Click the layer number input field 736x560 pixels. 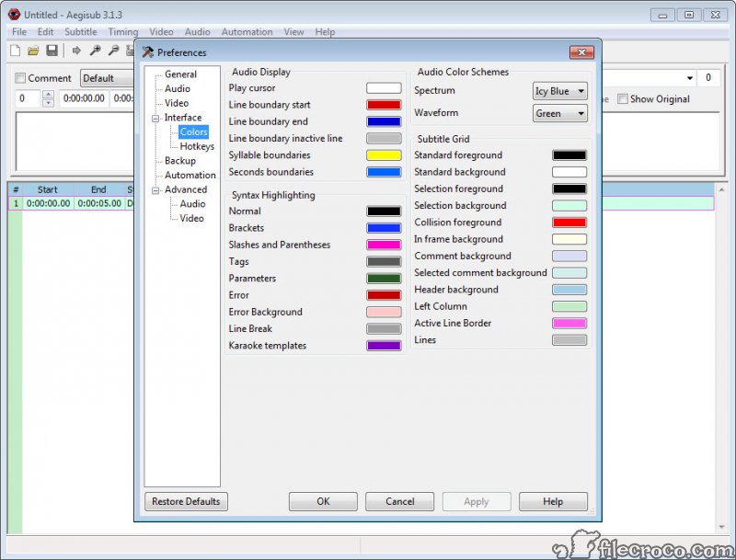(x=29, y=98)
